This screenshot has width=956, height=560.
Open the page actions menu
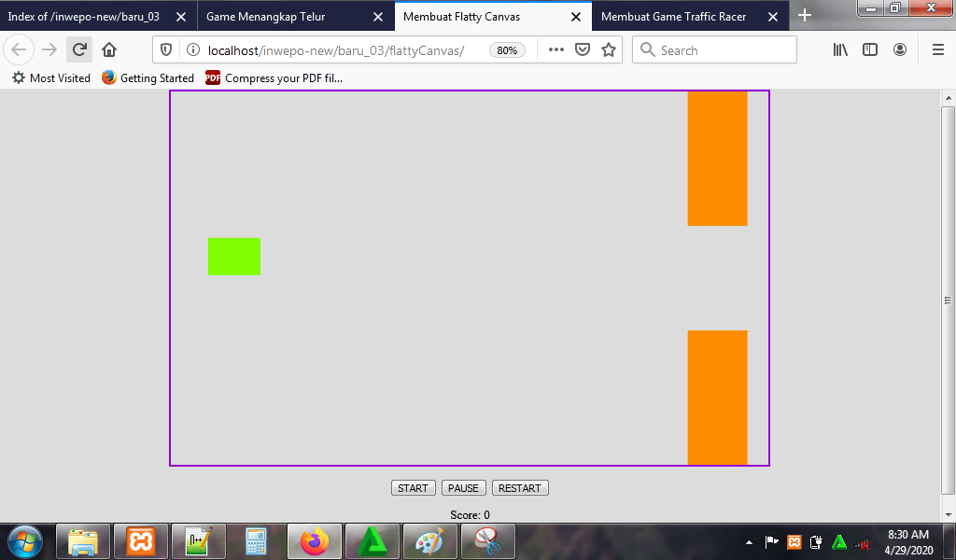tap(556, 50)
